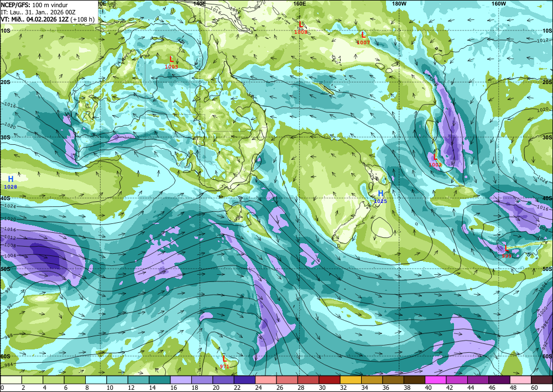Click the dark teal 14–16 legend swatch
553x392 pixels.
pyautogui.click(x=160, y=380)
